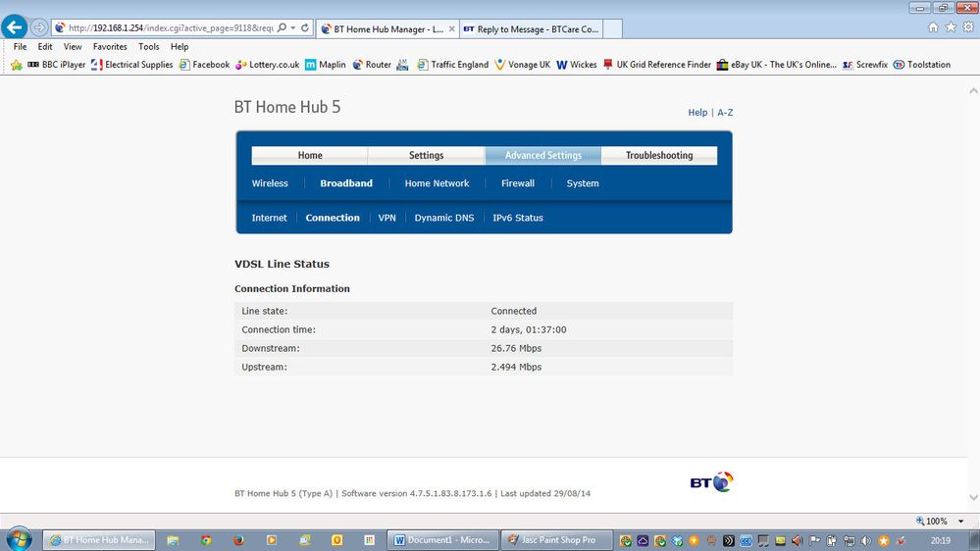Go back with the browser back arrow
This screenshot has height=551, width=980.
[x=15, y=27]
